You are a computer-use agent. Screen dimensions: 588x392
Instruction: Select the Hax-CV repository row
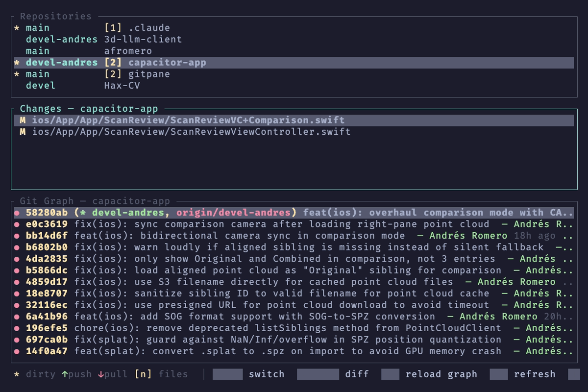point(122,85)
